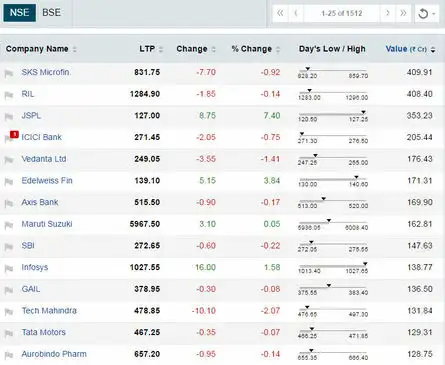Flag the RIL stock
Image resolution: width=445 pixels, height=365 pixels.
click(9, 95)
